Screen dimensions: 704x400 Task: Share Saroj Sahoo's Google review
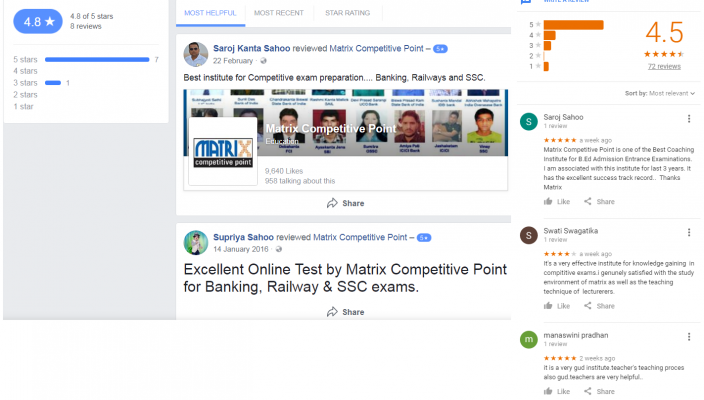(x=599, y=202)
